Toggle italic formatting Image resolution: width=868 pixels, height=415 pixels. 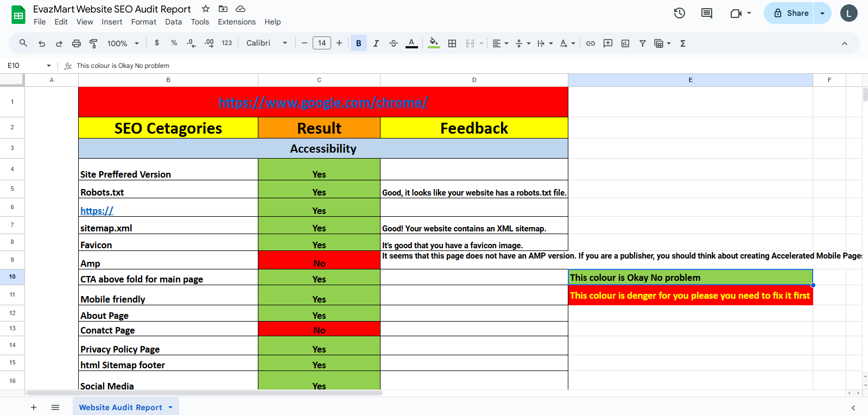pyautogui.click(x=376, y=43)
